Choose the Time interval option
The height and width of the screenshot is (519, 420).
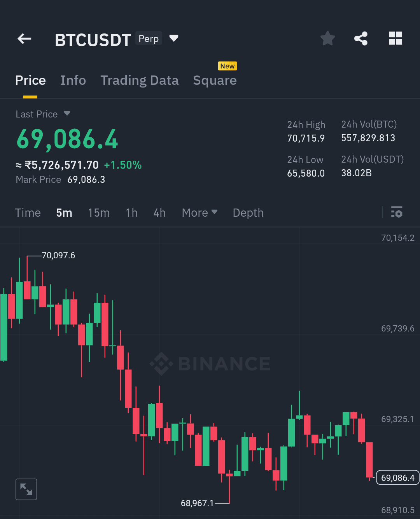[x=28, y=212]
